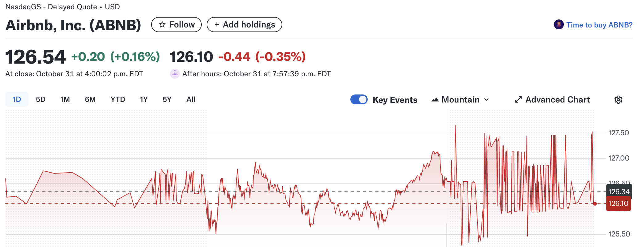Select the 6M chart range
This screenshot has width=644, height=247.
tap(90, 99)
